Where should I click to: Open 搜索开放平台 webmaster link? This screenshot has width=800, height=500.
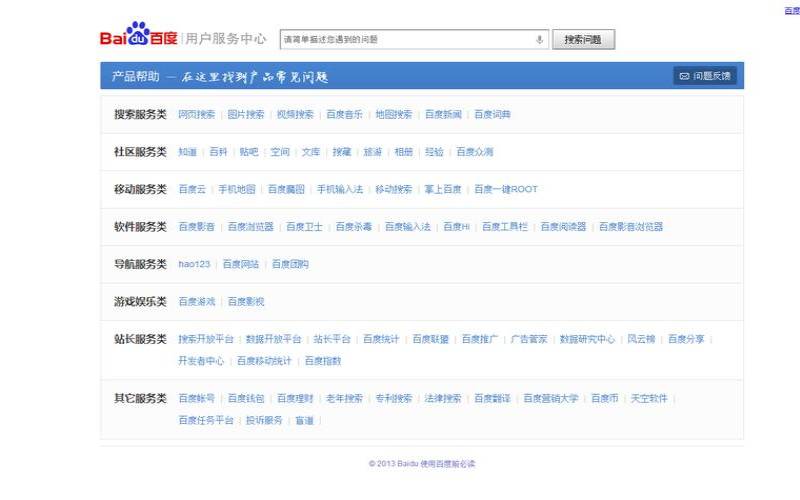(206, 339)
